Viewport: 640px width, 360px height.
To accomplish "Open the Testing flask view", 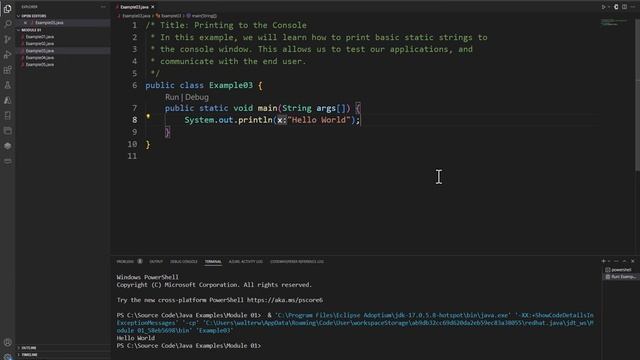I will (7, 85).
